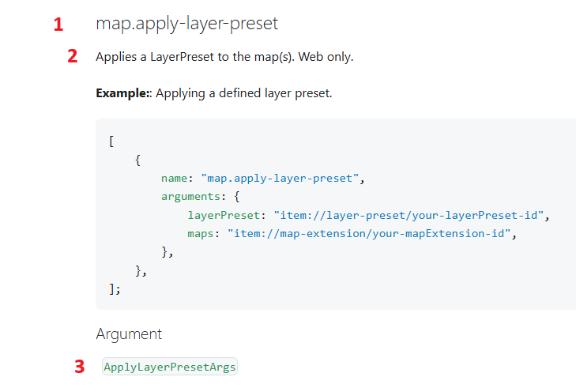
Task: Click the red annotation number 2
Action: tap(73, 56)
